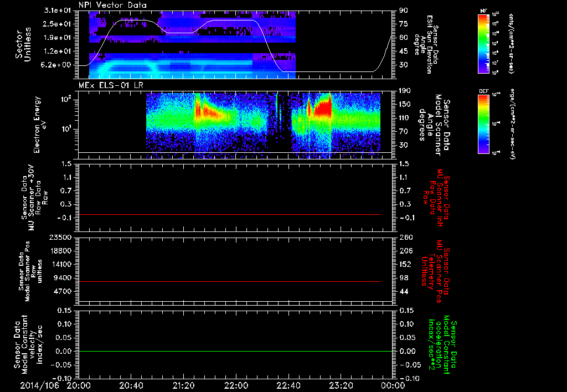Select the 'MEx ELS-01 LR' panel title

[111, 85]
